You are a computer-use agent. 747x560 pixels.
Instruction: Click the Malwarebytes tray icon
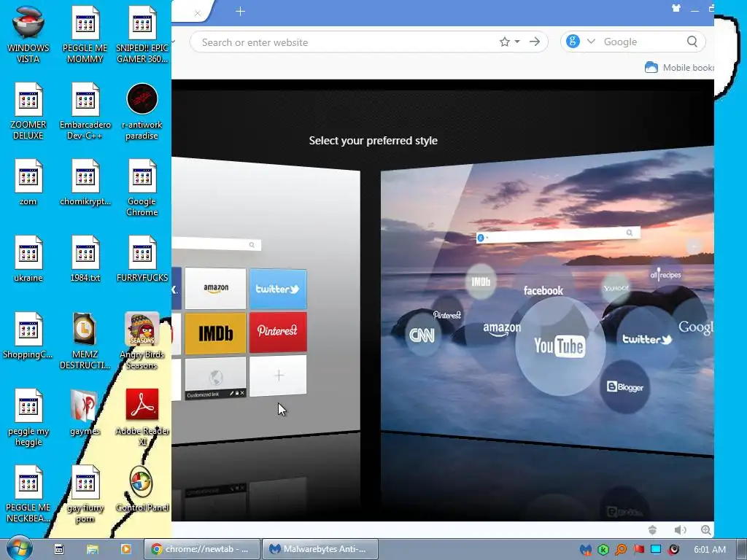pyautogui.click(x=586, y=550)
